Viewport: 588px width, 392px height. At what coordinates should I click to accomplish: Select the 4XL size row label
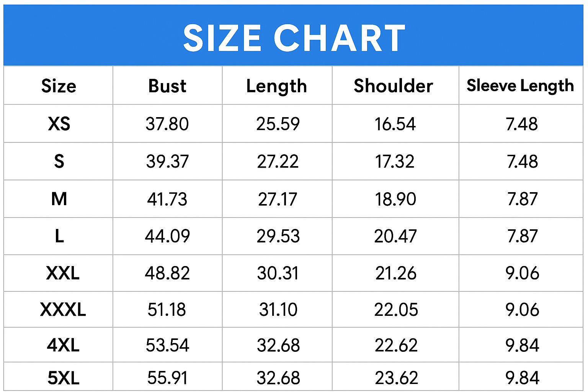(x=63, y=345)
